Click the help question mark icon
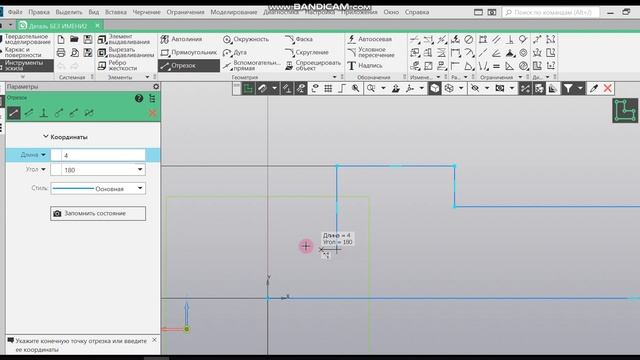640x360 pixels. click(x=139, y=98)
